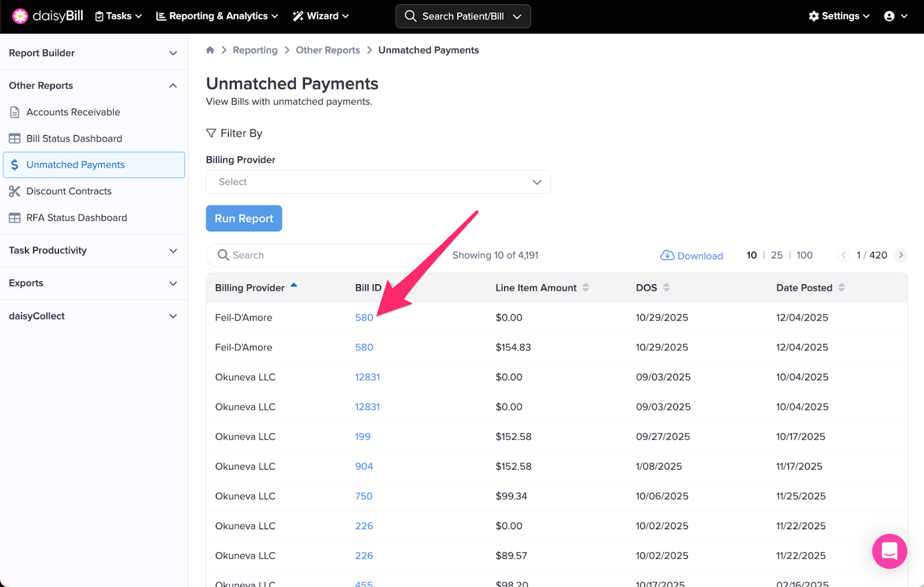Sort by DOS column arrows
Screen dimensions: 924x587
(x=666, y=288)
